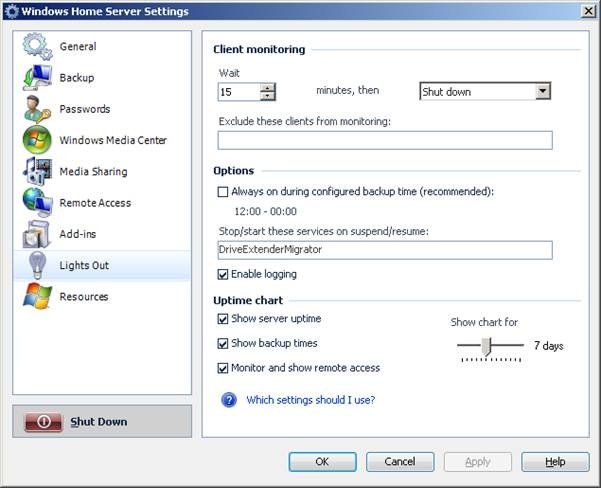
Task: Uncheck Enable logging
Action: (223, 274)
